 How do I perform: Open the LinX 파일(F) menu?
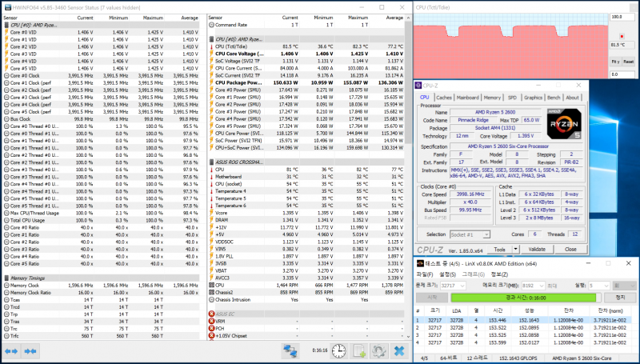[425, 274]
